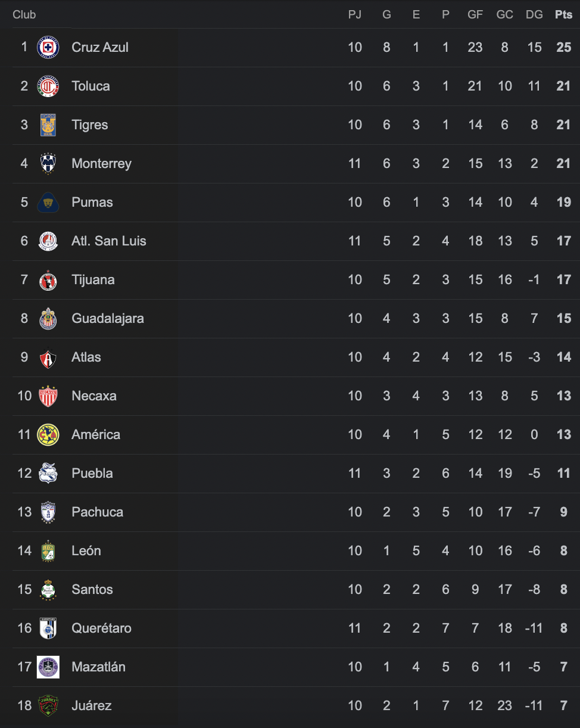580x728 pixels.
Task: Select the Monterrey club badge
Action: click(x=48, y=164)
